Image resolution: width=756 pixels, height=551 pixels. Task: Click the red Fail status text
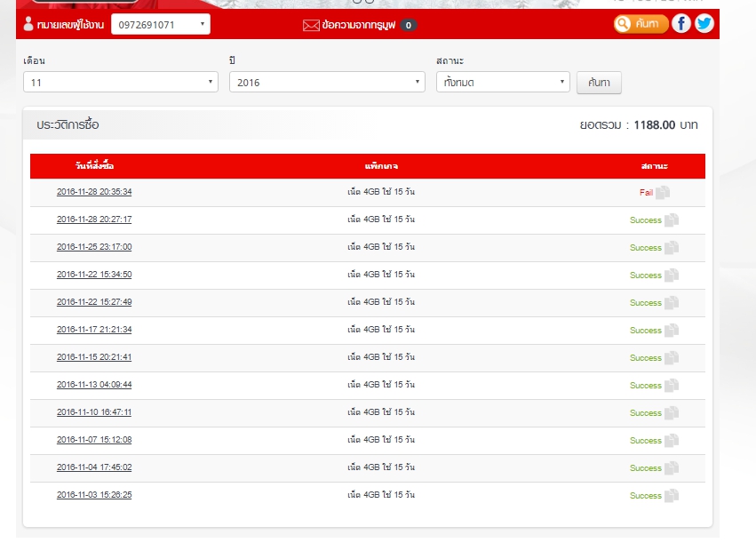(646, 193)
